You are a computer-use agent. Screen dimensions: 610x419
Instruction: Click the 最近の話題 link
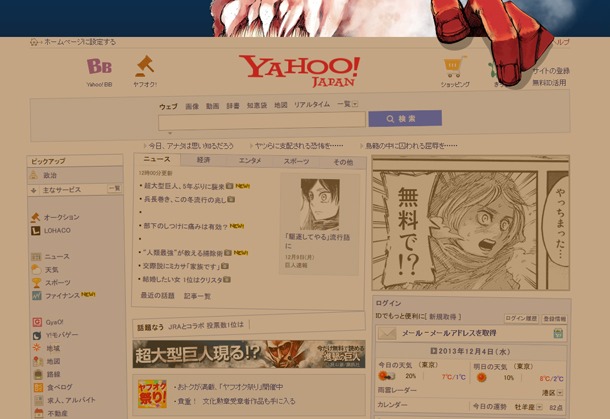tap(157, 296)
